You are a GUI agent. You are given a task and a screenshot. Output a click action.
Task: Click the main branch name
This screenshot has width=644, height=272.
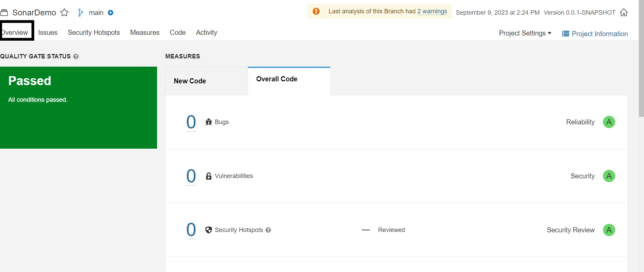[96, 13]
